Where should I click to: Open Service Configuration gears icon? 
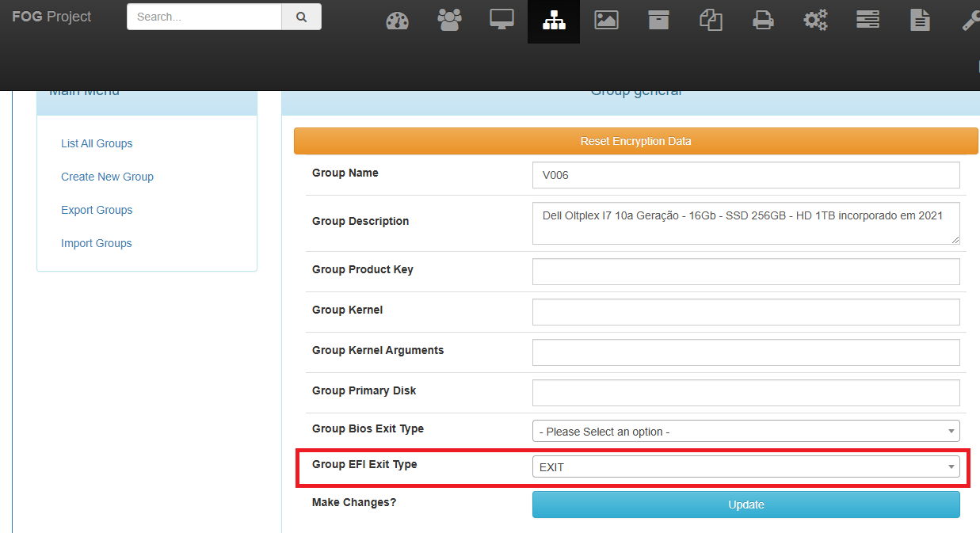click(815, 21)
